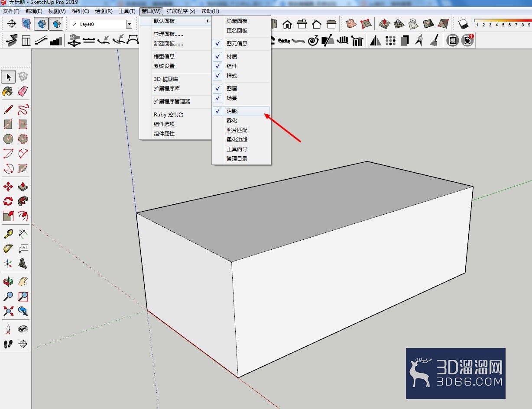Activate the Rotate tool
Viewport: 532px width, 409px height.
(x=8, y=201)
